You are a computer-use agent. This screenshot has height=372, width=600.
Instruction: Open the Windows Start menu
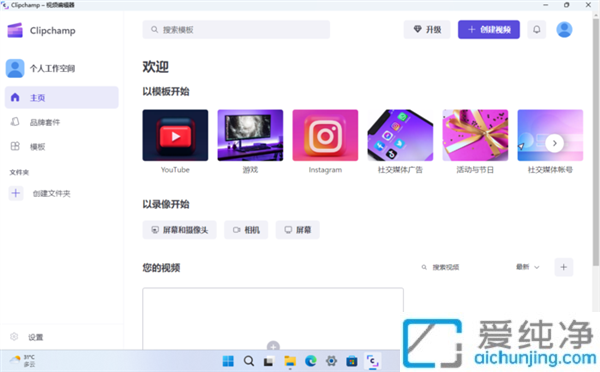pyautogui.click(x=228, y=361)
